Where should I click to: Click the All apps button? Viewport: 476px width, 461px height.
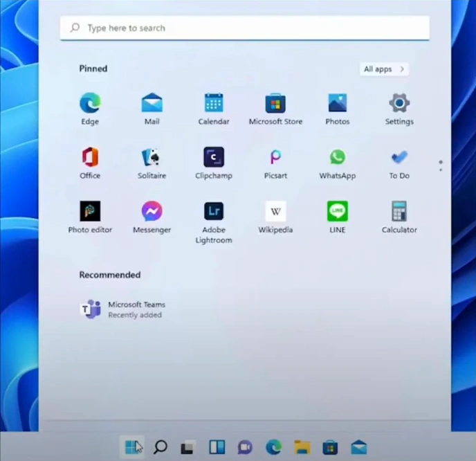click(384, 69)
